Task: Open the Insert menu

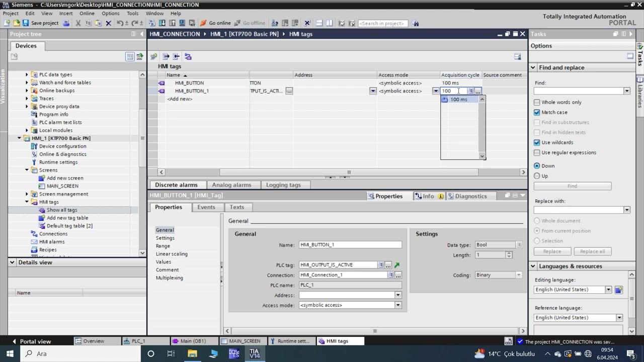Action: tap(66, 14)
